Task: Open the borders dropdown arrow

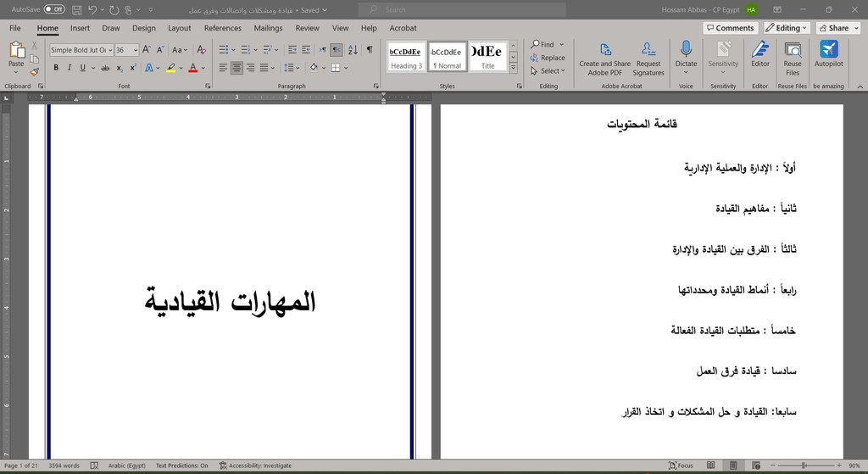Action: tap(346, 68)
